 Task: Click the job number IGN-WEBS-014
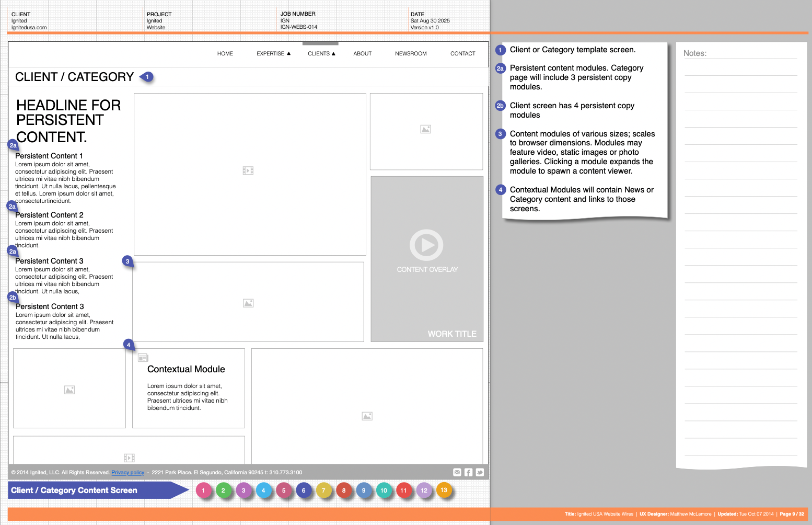(x=299, y=27)
